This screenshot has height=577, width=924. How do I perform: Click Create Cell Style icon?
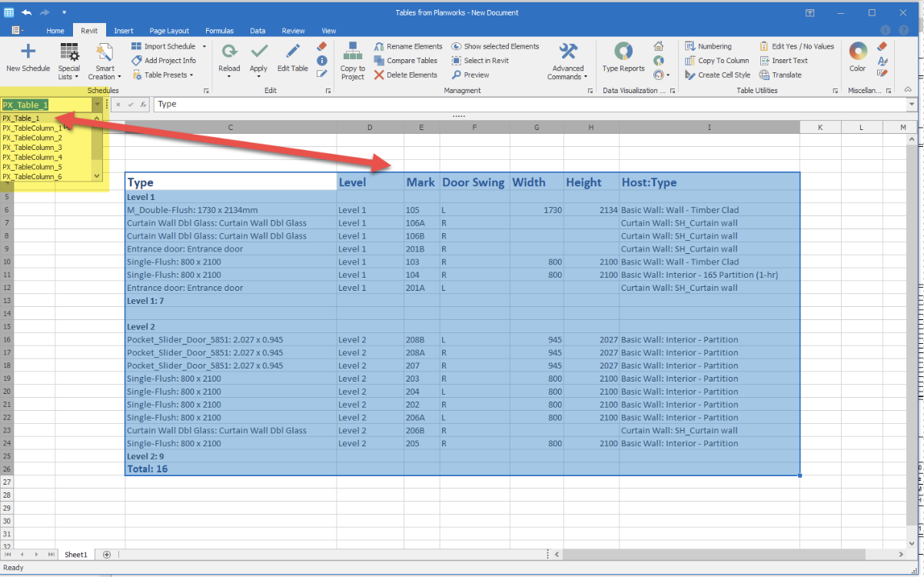coord(690,75)
